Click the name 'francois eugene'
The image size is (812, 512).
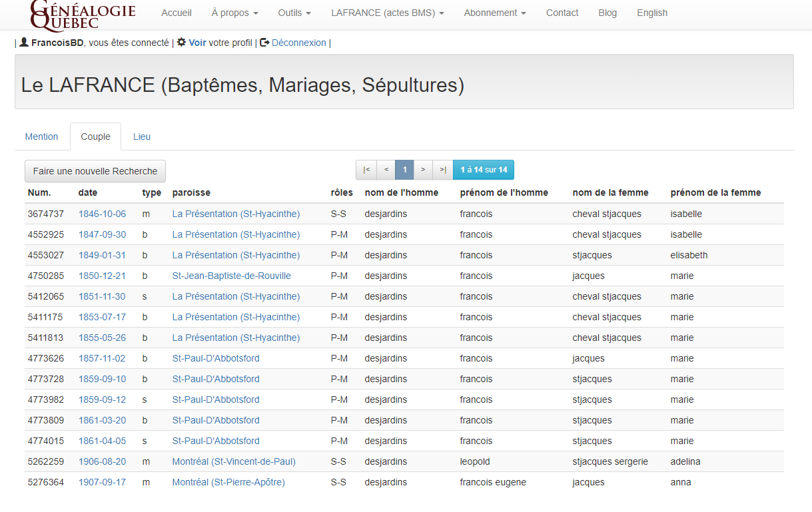tap(493, 482)
